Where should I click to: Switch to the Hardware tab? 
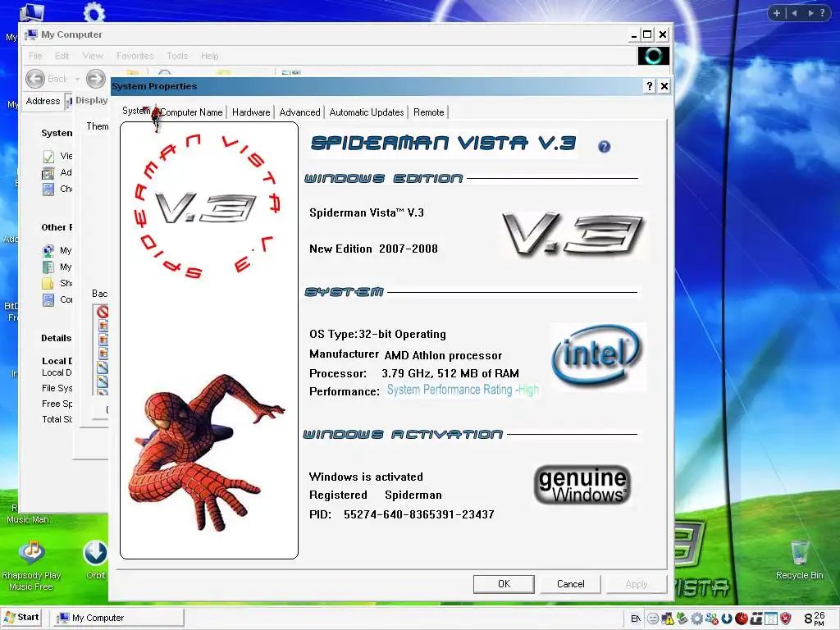tap(251, 112)
